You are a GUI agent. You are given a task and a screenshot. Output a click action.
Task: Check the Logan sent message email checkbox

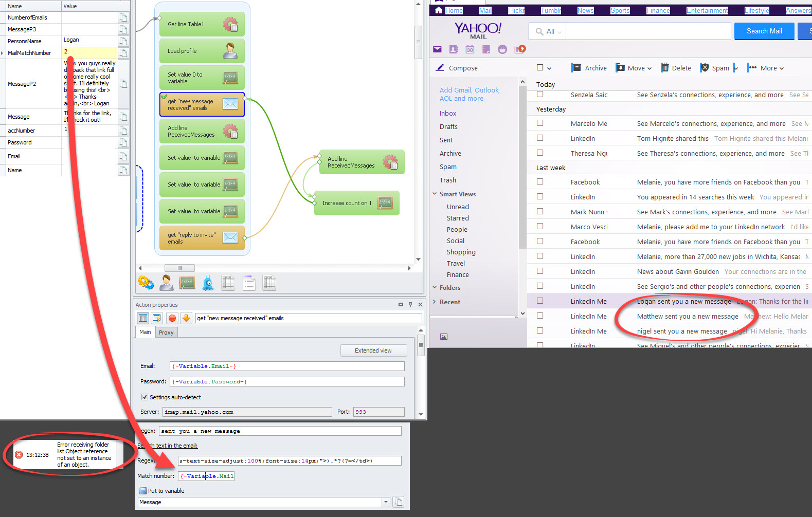pyautogui.click(x=540, y=301)
